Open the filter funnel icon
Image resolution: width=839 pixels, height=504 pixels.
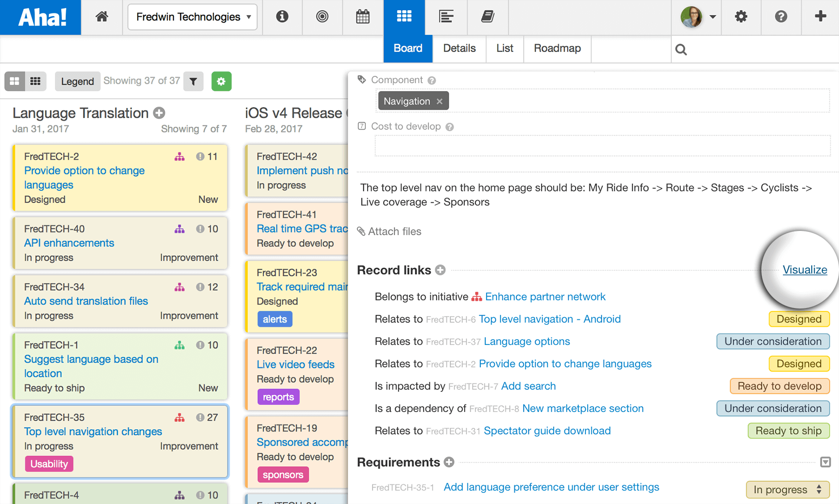coord(193,81)
